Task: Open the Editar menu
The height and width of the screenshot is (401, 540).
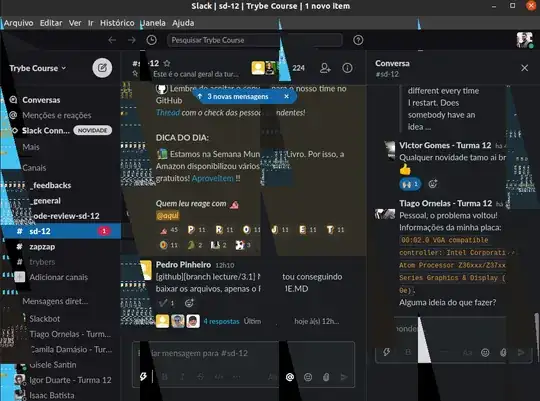Action: pos(51,23)
